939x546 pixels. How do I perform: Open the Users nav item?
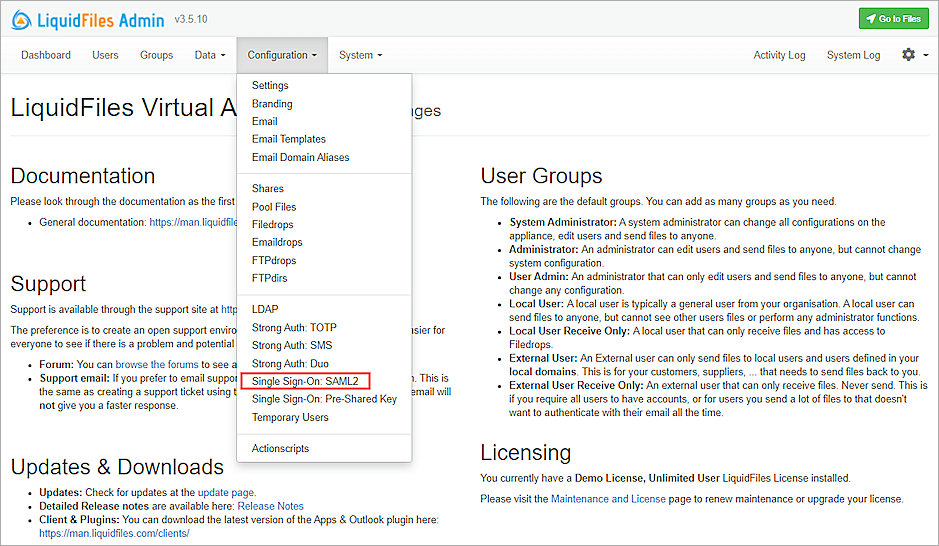pyautogui.click(x=105, y=55)
